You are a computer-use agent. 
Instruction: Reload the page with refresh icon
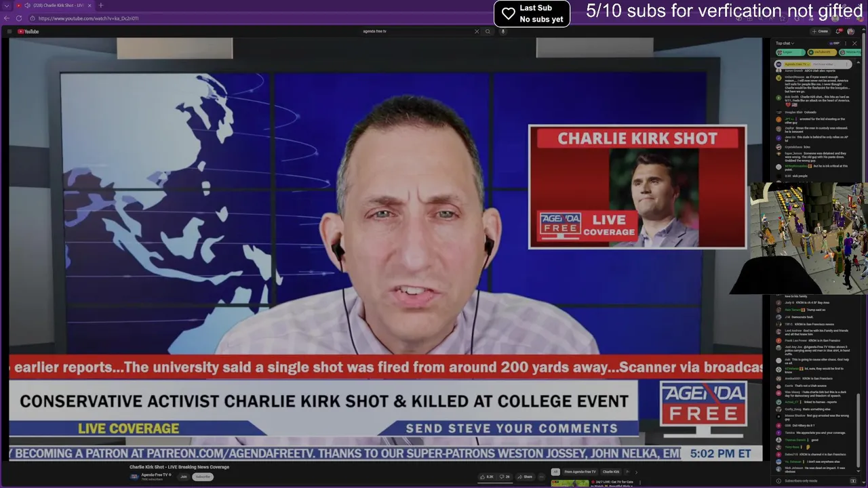18,18
